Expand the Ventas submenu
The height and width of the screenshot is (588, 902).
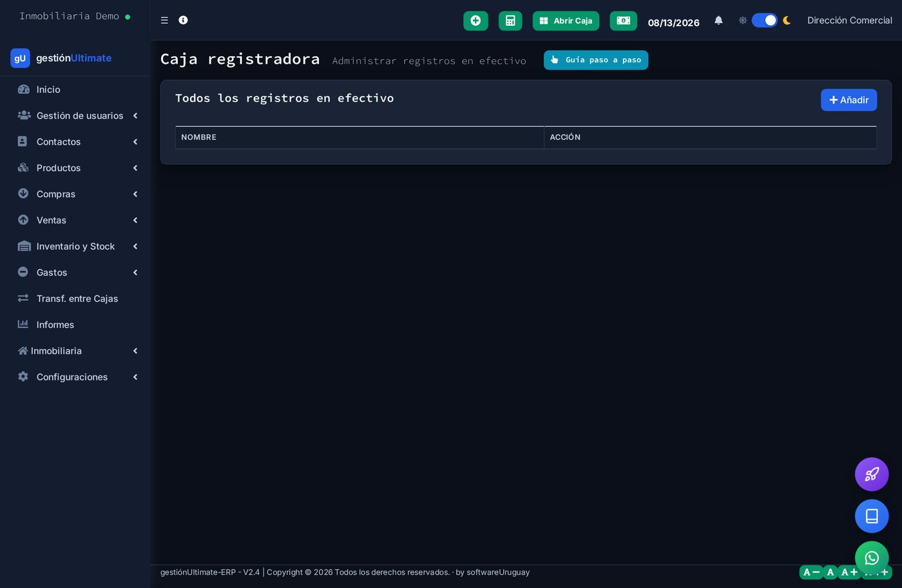[75, 220]
